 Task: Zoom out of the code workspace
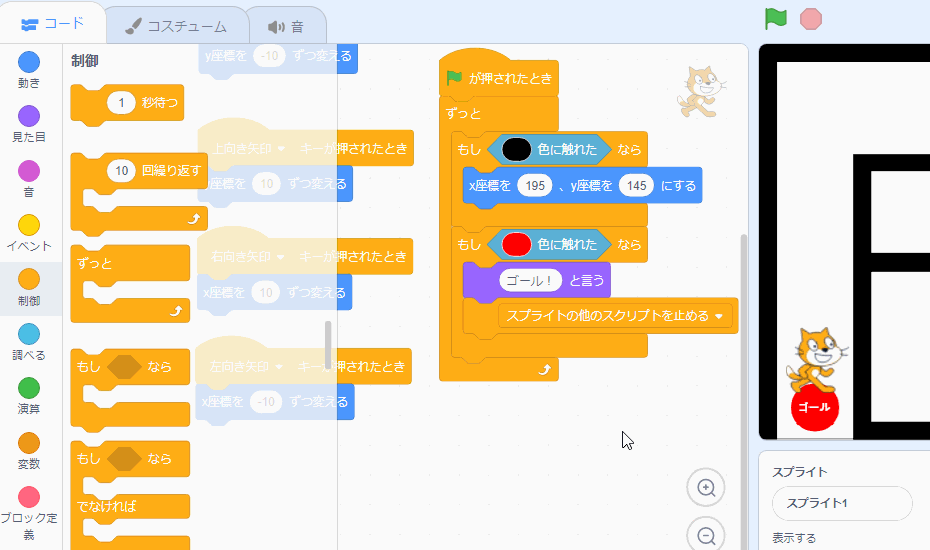pyautogui.click(x=706, y=536)
